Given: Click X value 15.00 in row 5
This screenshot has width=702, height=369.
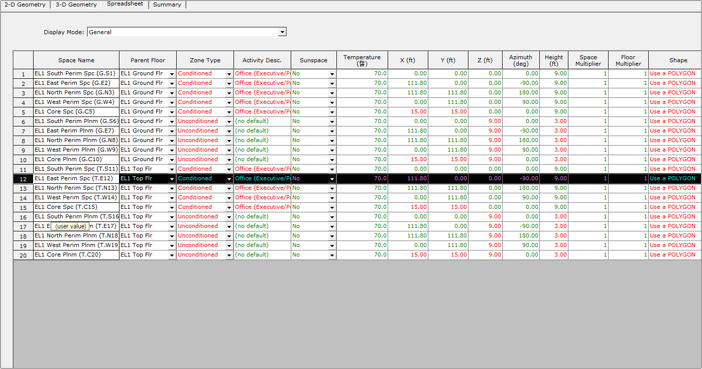Looking at the screenshot, I should pos(408,112).
